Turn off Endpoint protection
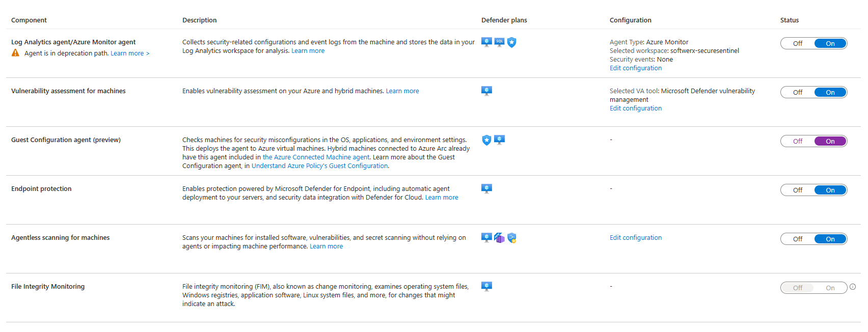 [798, 190]
